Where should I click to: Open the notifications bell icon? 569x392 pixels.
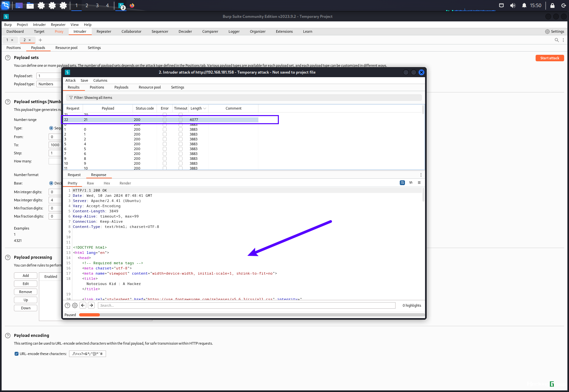coord(524,6)
